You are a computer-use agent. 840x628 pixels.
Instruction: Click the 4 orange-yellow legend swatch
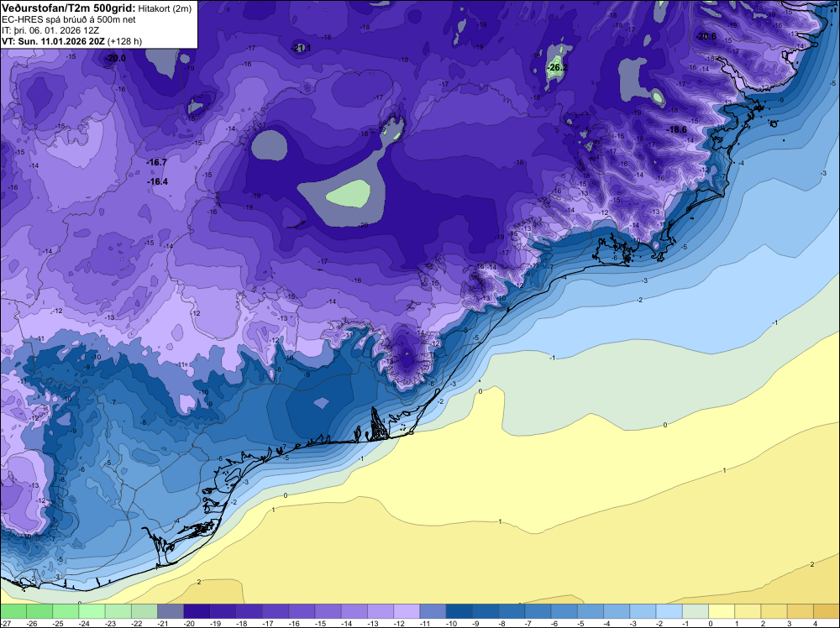827,611
